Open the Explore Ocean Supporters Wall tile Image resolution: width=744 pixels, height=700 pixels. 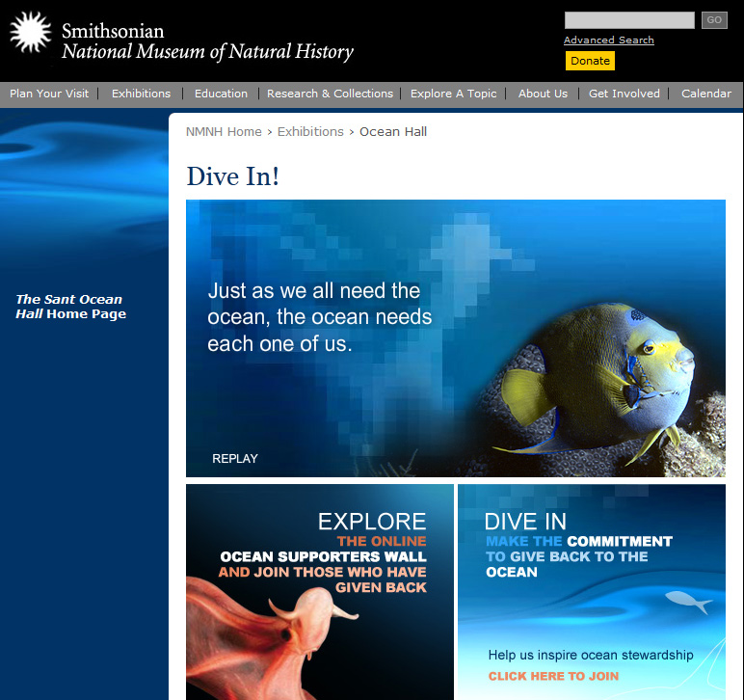pos(319,590)
